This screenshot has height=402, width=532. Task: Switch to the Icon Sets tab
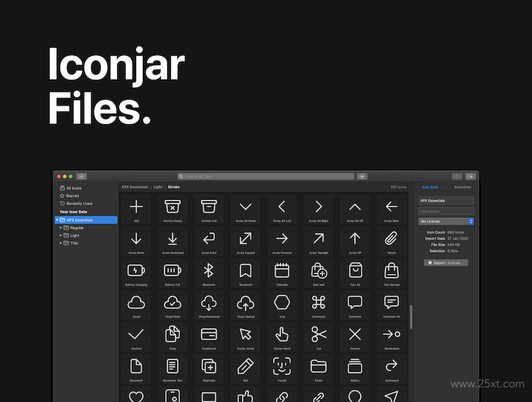click(x=429, y=187)
